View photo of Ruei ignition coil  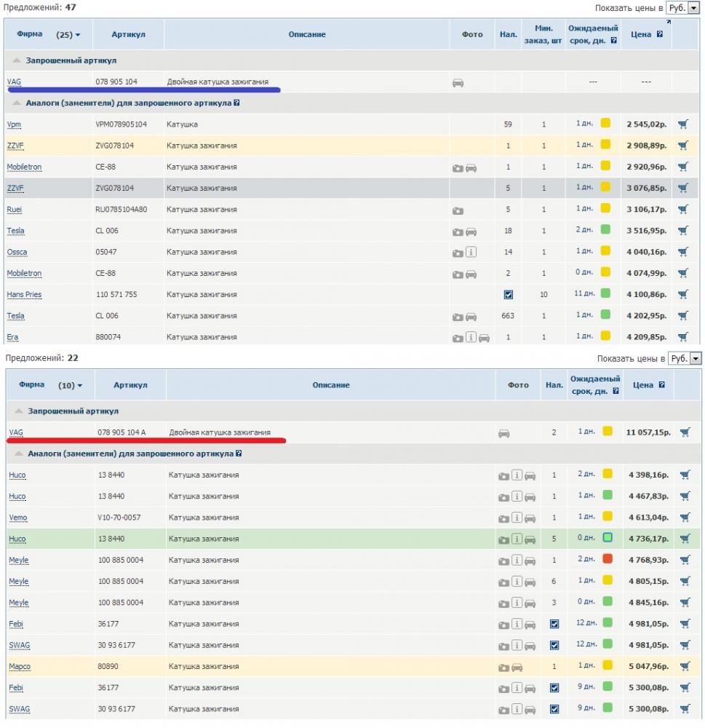click(458, 210)
